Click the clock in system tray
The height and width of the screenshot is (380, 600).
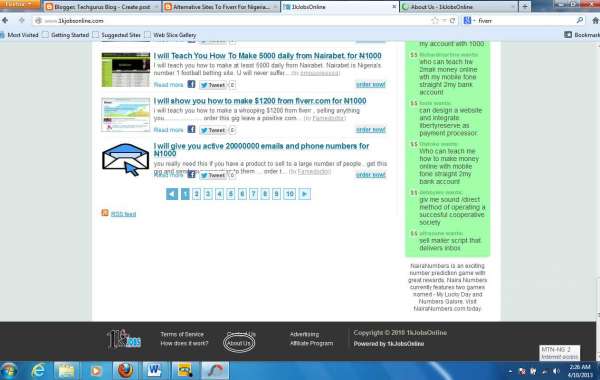[580, 371]
